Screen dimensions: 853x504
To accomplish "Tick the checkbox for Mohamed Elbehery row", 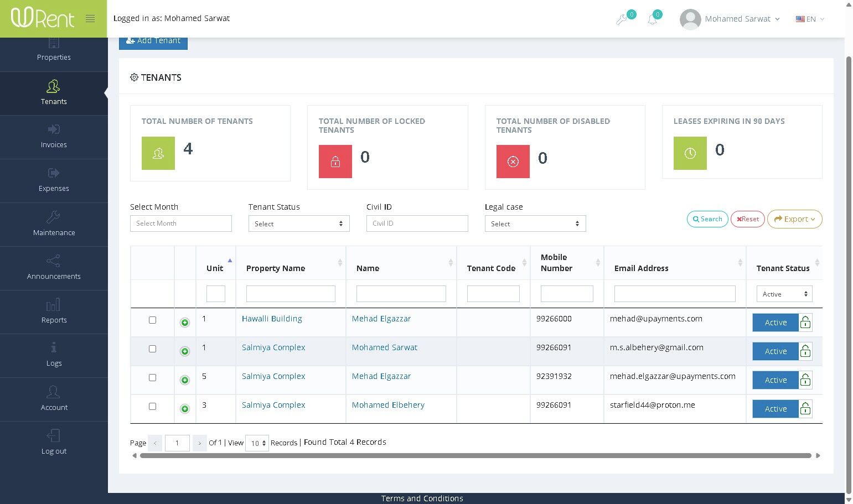I will click(153, 407).
